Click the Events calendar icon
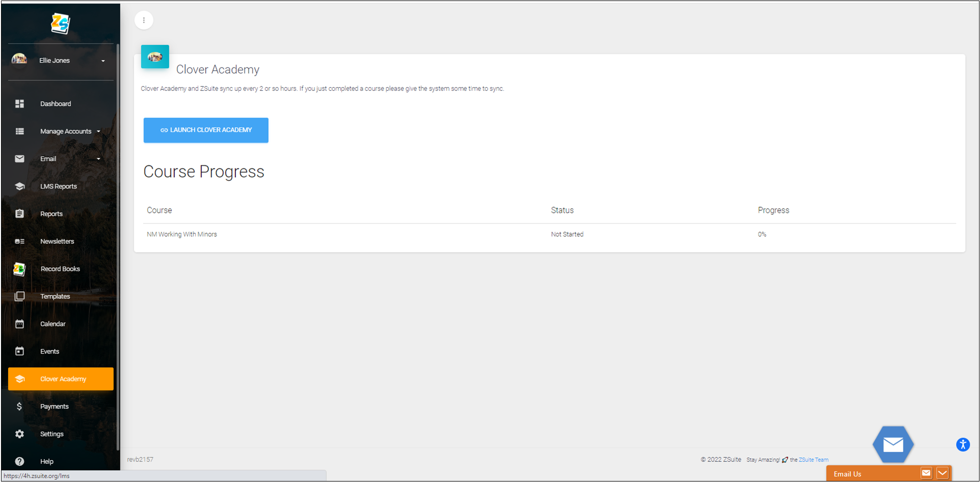 click(20, 351)
